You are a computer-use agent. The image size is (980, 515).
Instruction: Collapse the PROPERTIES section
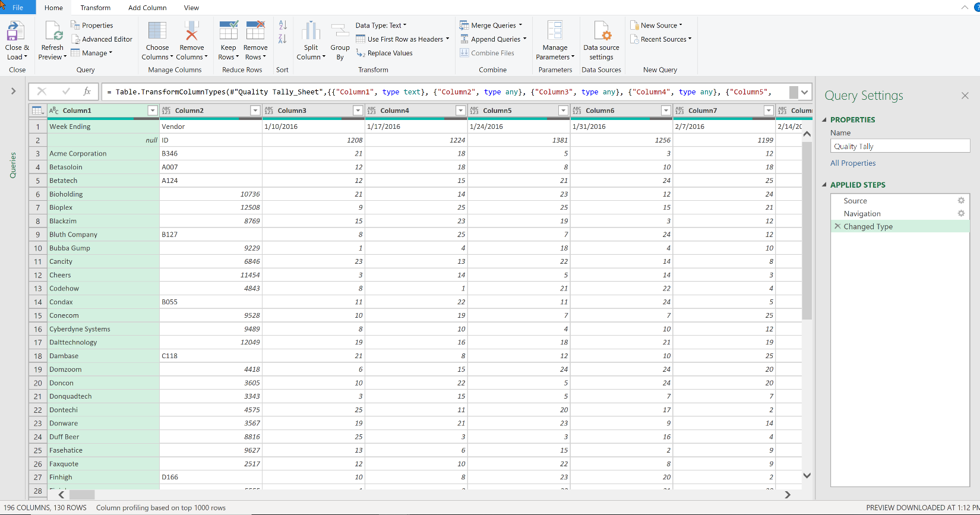point(824,119)
